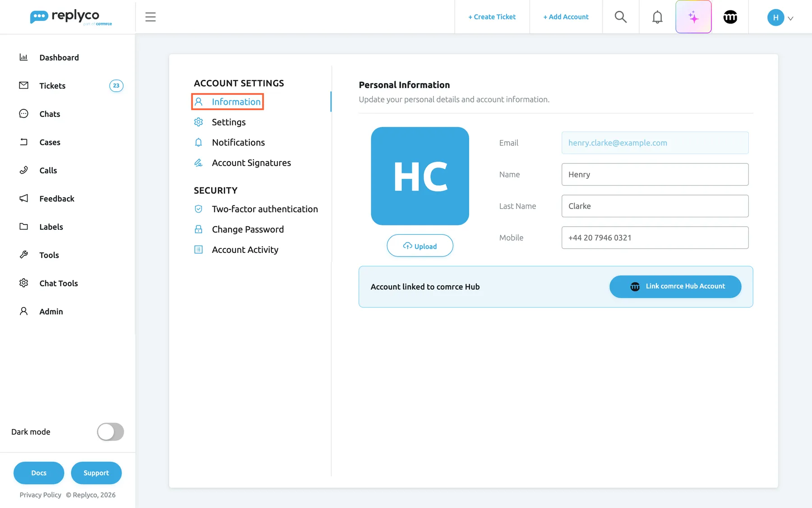Go to Change Password
812x508 pixels.
pos(239,229)
